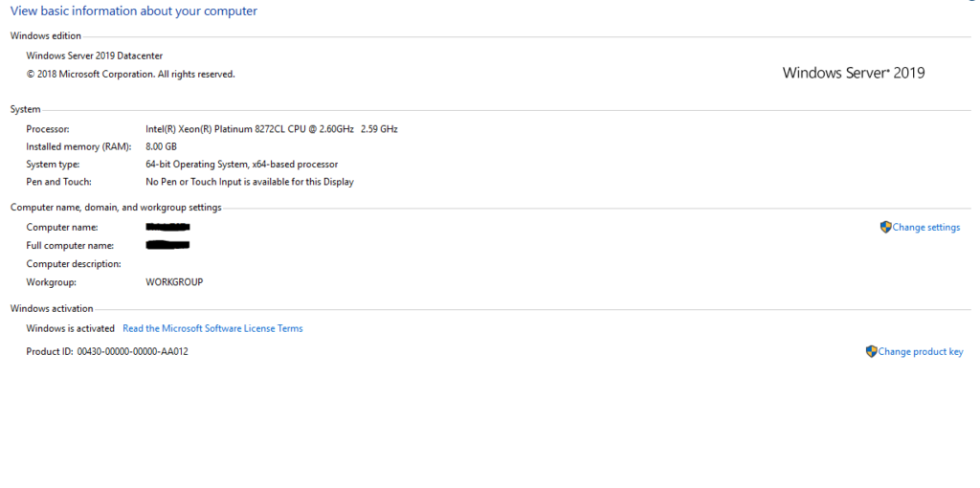Click the 'WORKGROUP' workgroup value
The width and height of the screenshot is (980, 488).
pyautogui.click(x=174, y=282)
